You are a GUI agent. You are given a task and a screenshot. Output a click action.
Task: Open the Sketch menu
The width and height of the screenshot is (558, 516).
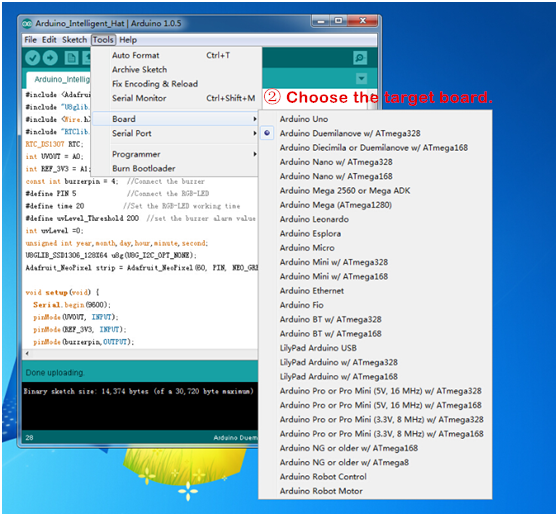point(74,40)
